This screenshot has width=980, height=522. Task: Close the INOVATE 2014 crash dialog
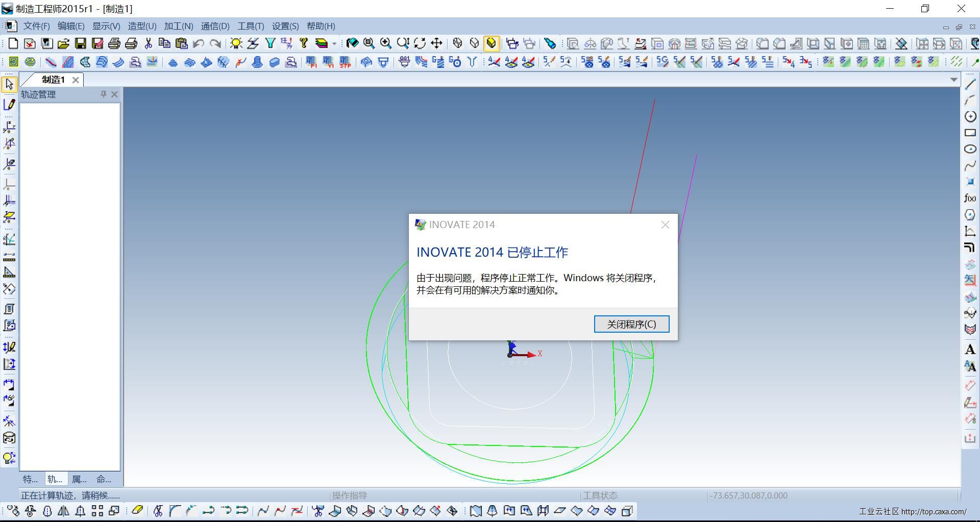click(665, 225)
